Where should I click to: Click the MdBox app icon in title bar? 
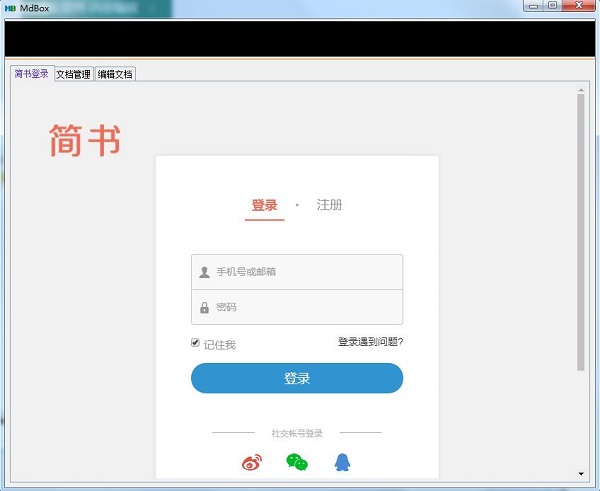pos(10,8)
